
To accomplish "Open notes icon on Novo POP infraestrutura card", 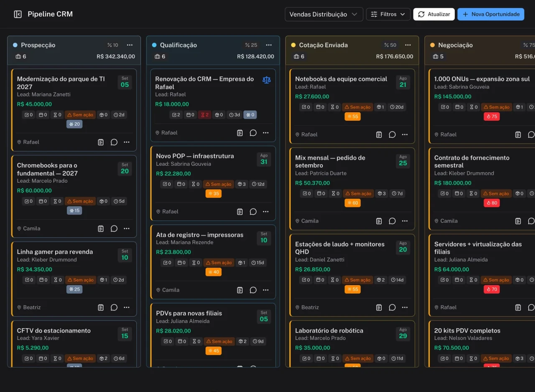I will pos(240,212).
